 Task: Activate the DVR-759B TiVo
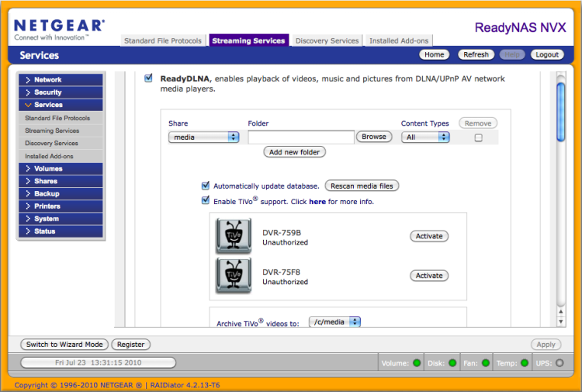click(429, 236)
